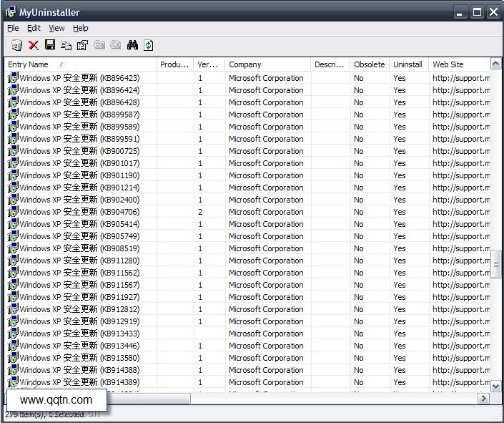
Task: Click the Properties toolbar icon
Action: click(83, 45)
